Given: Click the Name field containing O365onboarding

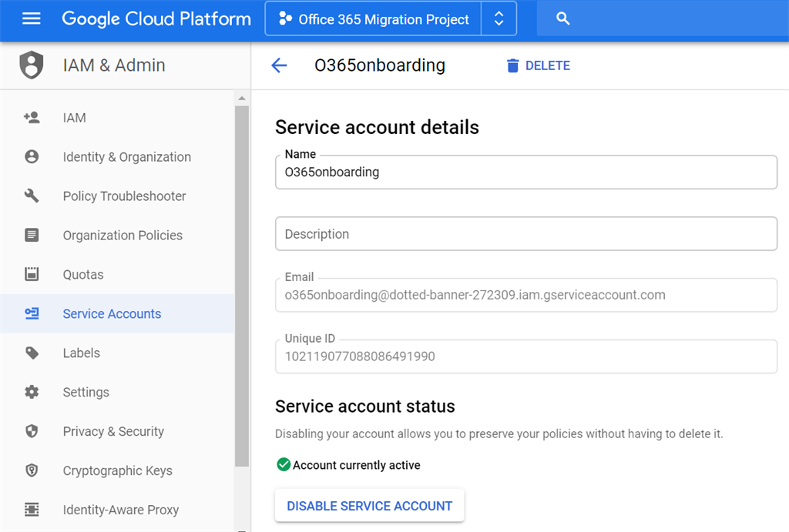Looking at the screenshot, I should [x=525, y=172].
